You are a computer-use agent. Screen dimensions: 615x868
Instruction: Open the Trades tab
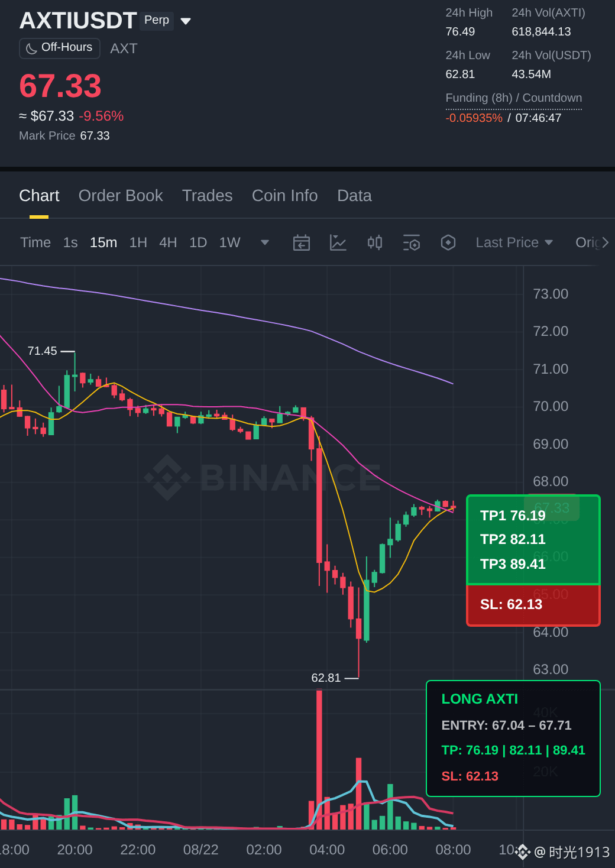click(208, 196)
